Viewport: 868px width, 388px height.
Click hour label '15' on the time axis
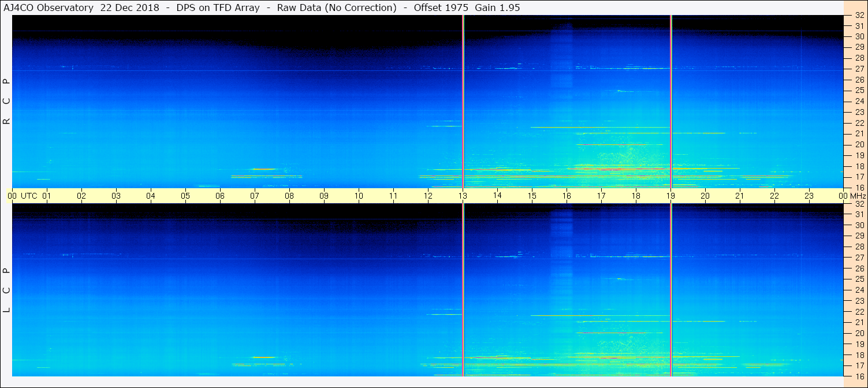[x=532, y=196]
